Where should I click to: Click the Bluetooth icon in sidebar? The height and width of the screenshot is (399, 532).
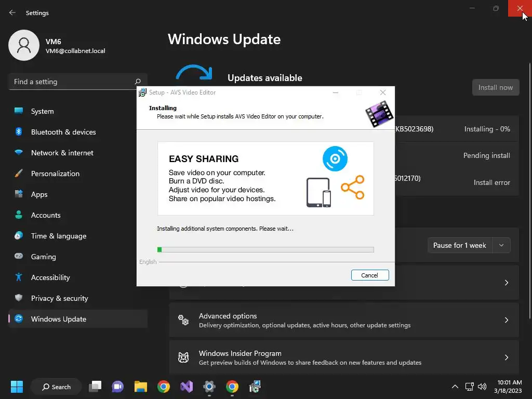(19, 131)
